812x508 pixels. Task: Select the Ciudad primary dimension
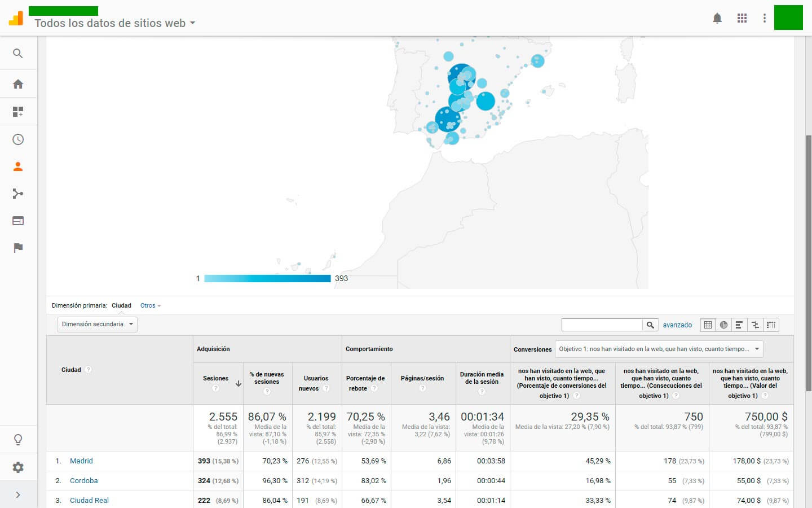click(x=121, y=305)
